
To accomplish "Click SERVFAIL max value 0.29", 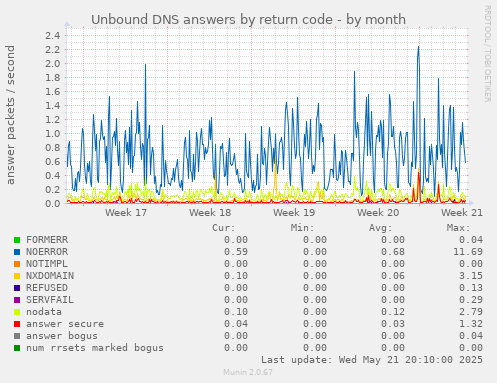I will 471,300.
